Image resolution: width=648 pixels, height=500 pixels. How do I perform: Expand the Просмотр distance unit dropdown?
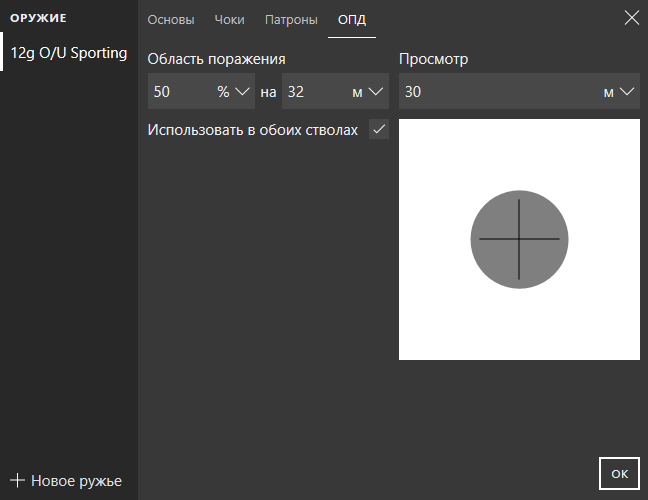pos(627,91)
